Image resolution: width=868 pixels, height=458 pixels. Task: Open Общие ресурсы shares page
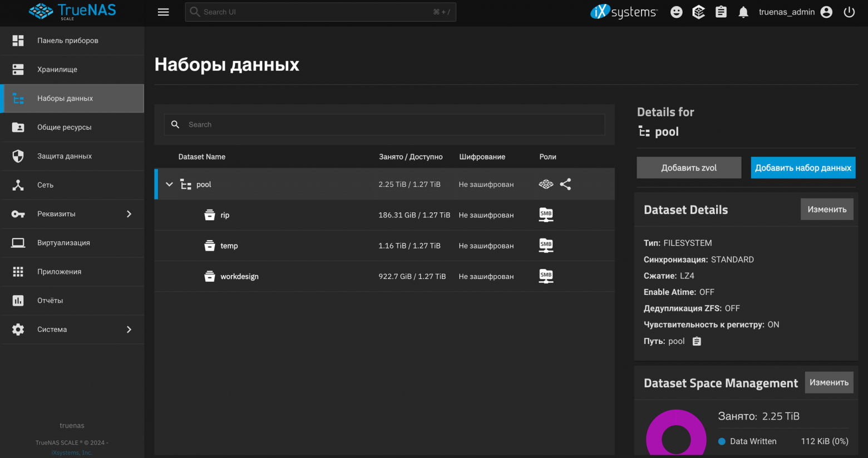click(72, 127)
